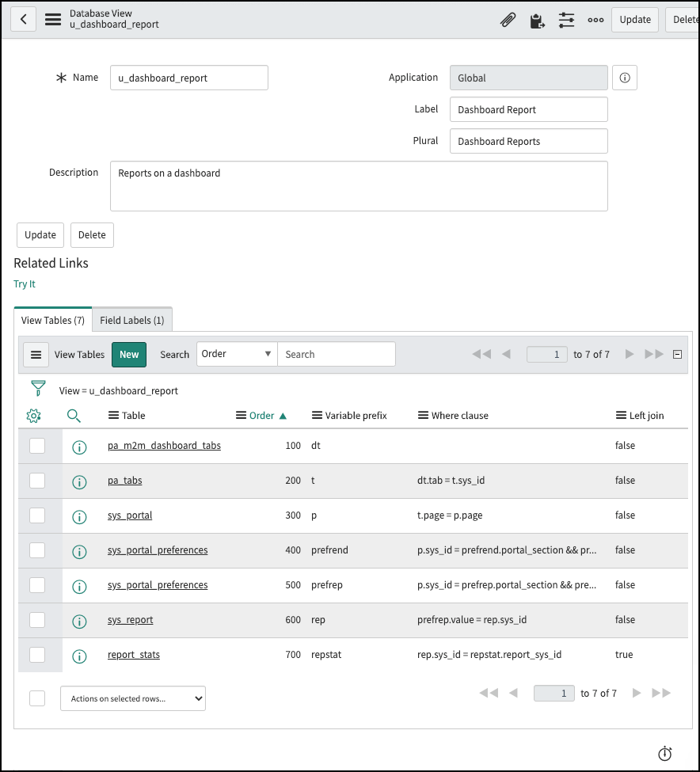Open the attachments paperclip icon
This screenshot has height=772, width=700.
click(x=508, y=19)
